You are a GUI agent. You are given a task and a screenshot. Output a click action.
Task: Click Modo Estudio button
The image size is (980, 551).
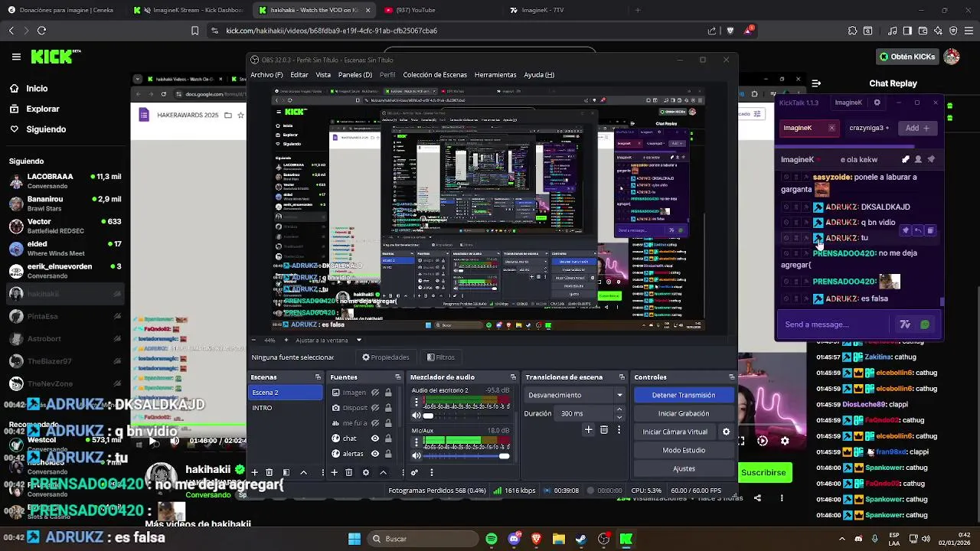click(x=683, y=450)
